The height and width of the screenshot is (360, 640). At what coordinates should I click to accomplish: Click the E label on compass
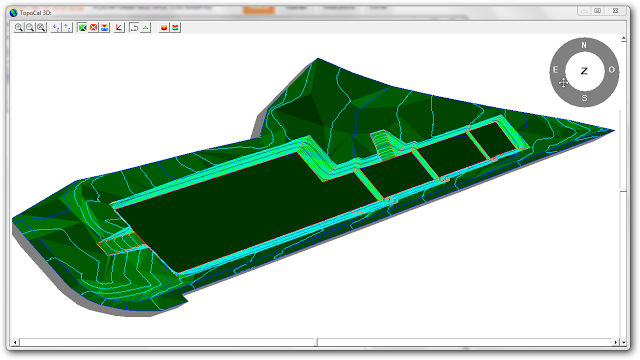[x=556, y=70]
